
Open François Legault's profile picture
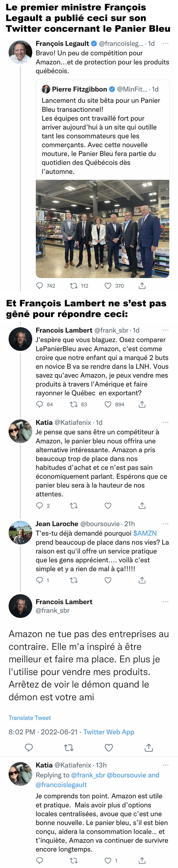(20, 52)
